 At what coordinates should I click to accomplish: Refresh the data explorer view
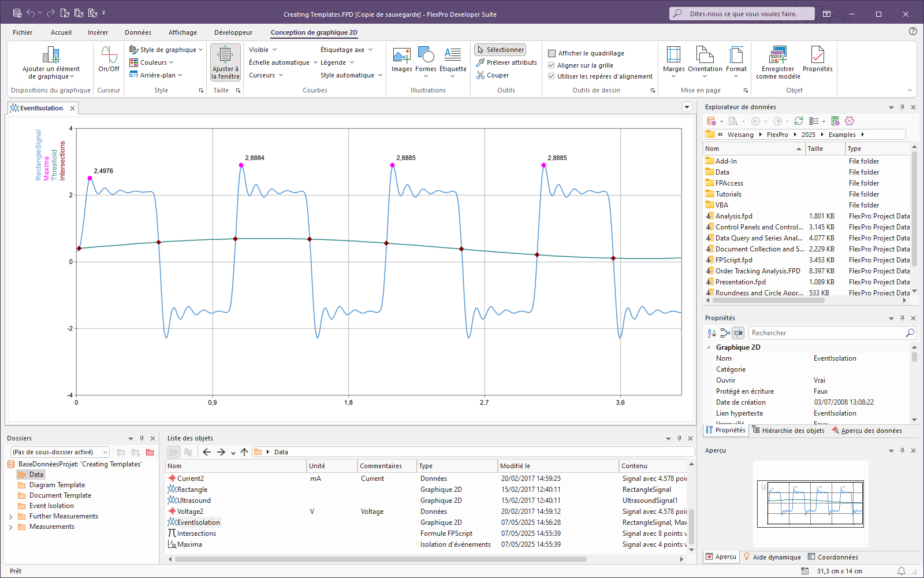pyautogui.click(x=799, y=121)
